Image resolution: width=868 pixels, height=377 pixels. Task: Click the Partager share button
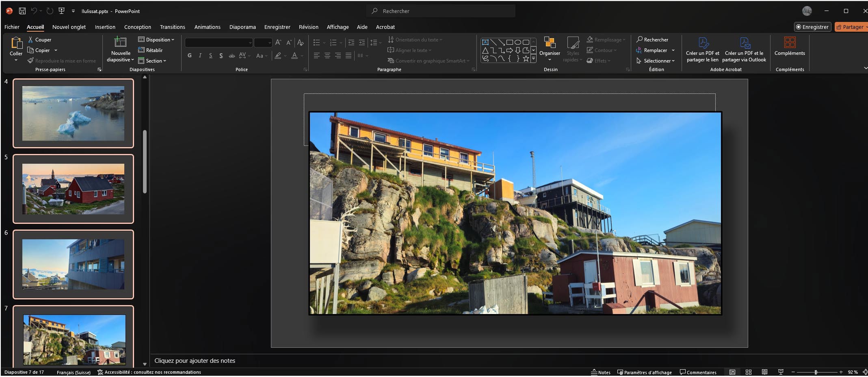pyautogui.click(x=851, y=27)
